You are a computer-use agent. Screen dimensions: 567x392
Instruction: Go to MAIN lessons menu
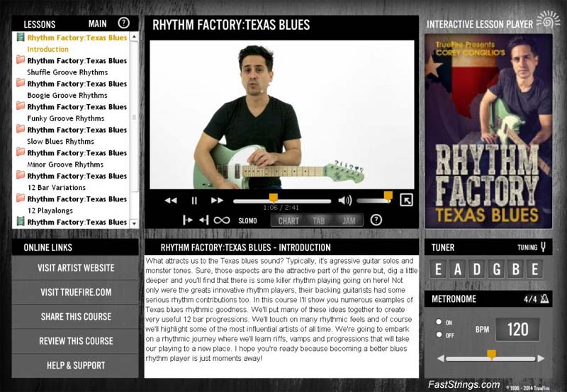(x=98, y=24)
